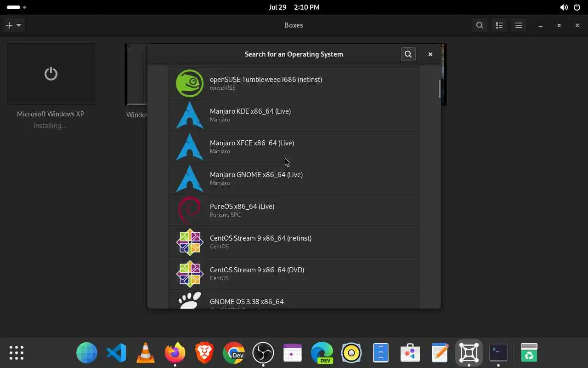The width and height of the screenshot is (588, 368).
Task: Open the Microsoft Windows XP box thumbnail
Action: click(51, 74)
